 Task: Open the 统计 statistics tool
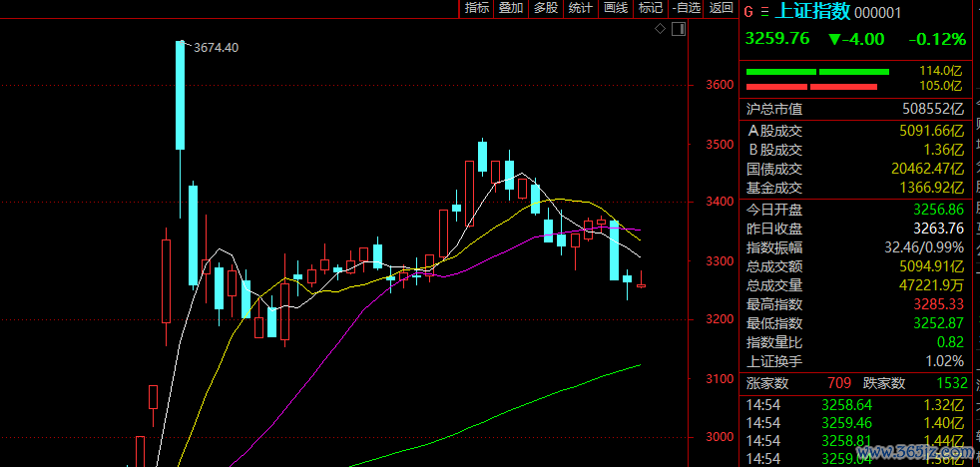(x=580, y=8)
